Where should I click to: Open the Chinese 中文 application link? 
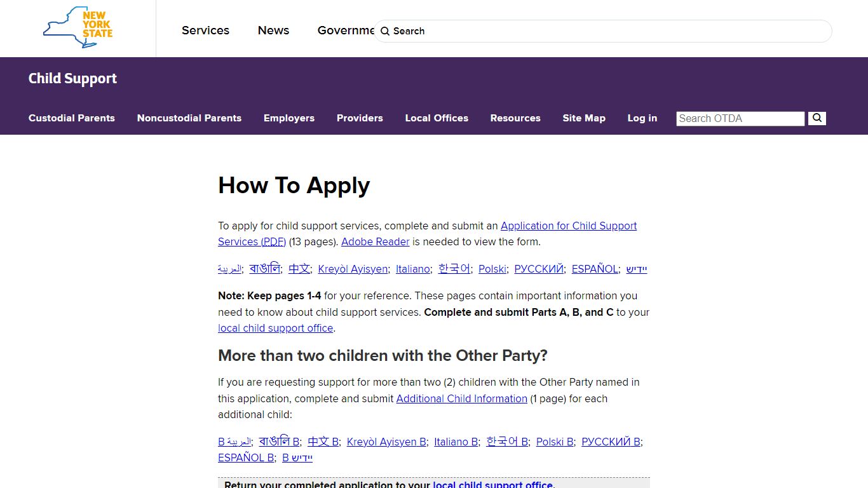coord(299,269)
